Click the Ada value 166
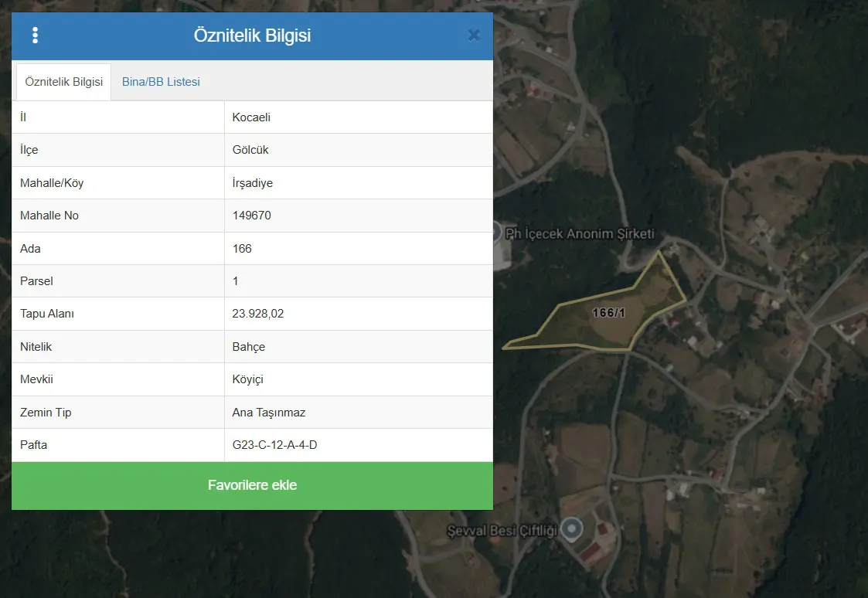868x598 pixels. tap(242, 249)
